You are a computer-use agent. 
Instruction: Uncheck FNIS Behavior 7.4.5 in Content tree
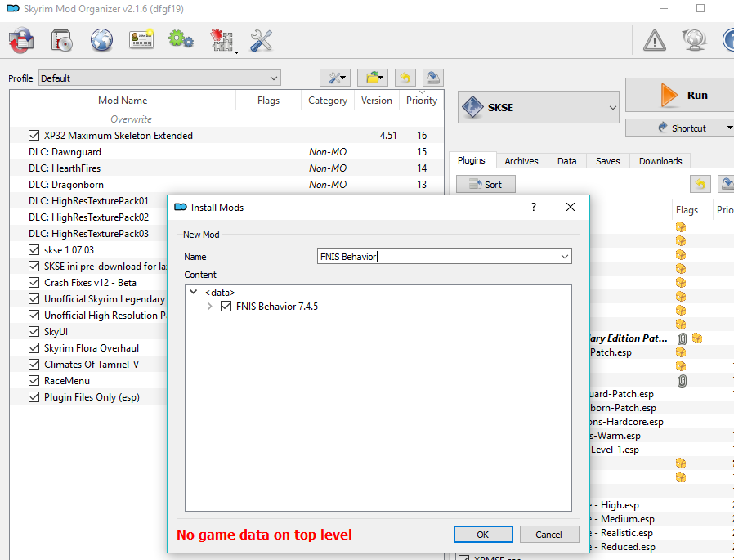226,307
